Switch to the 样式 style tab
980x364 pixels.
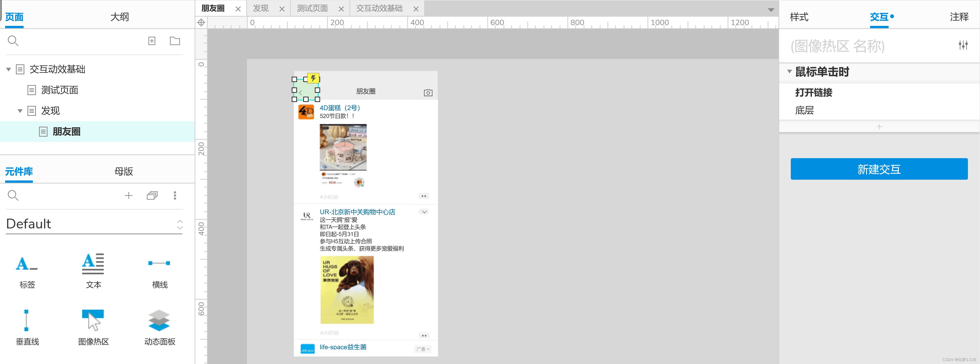[799, 17]
